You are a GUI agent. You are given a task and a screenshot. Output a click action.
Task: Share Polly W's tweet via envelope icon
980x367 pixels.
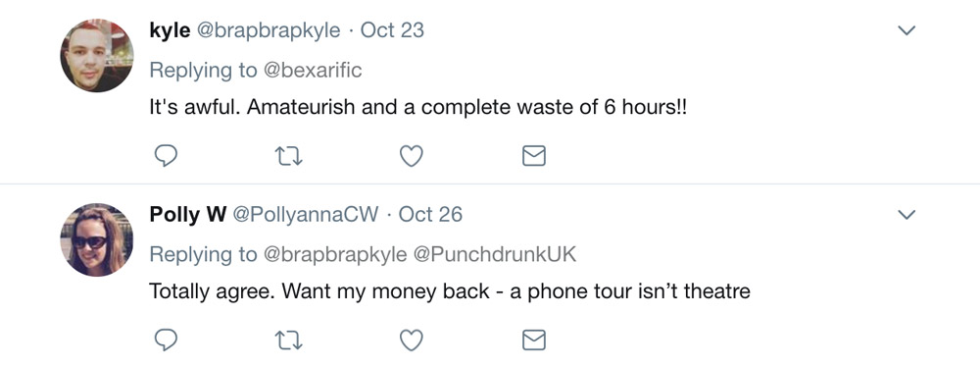coord(534,341)
